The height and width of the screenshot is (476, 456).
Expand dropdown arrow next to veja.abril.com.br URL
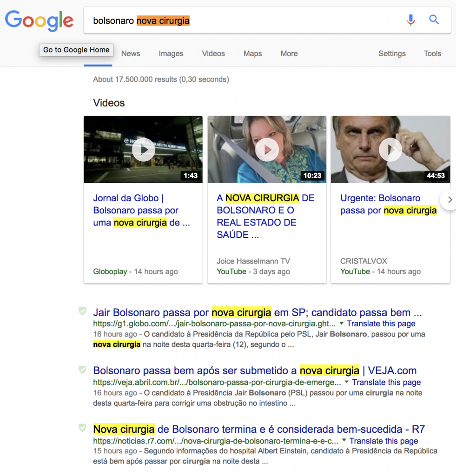point(347,382)
